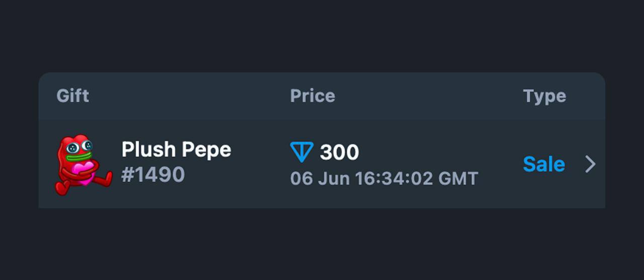
Task: Sort by the Gift column header
Action: [x=72, y=96]
